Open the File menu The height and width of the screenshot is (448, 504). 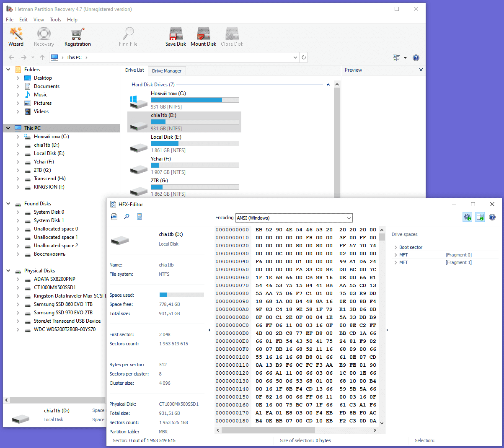pos(10,20)
